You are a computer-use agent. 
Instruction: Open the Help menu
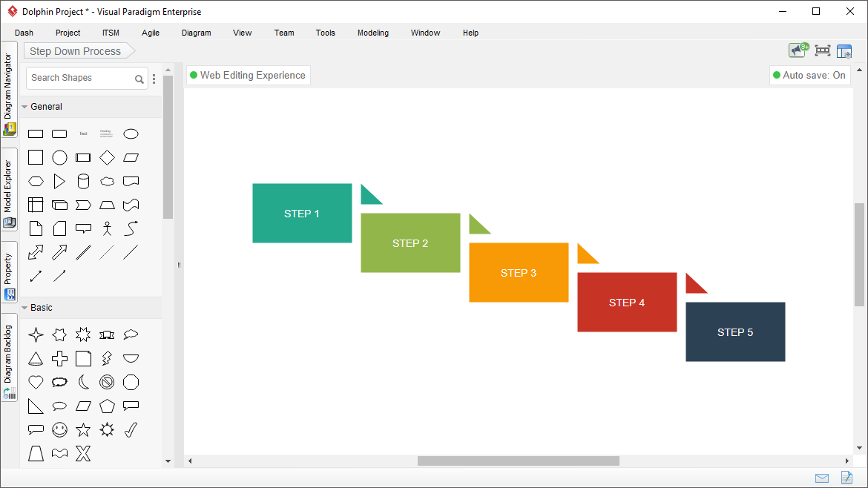470,33
